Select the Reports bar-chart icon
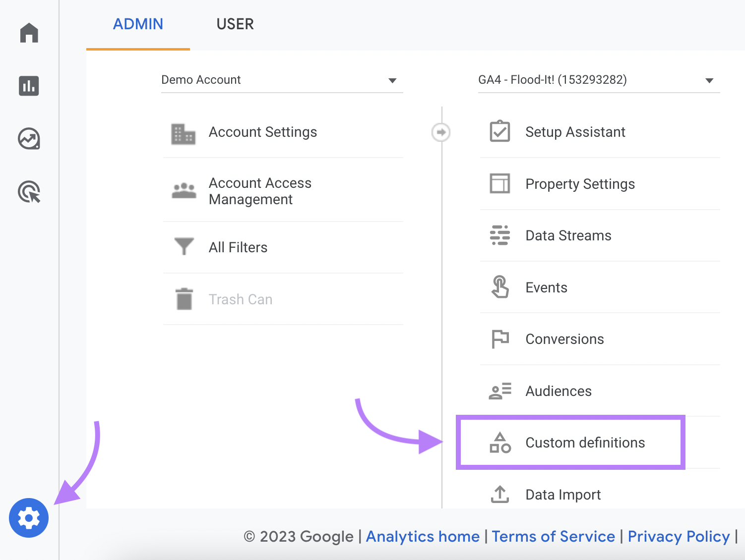Viewport: 745px width, 560px height. [28, 86]
